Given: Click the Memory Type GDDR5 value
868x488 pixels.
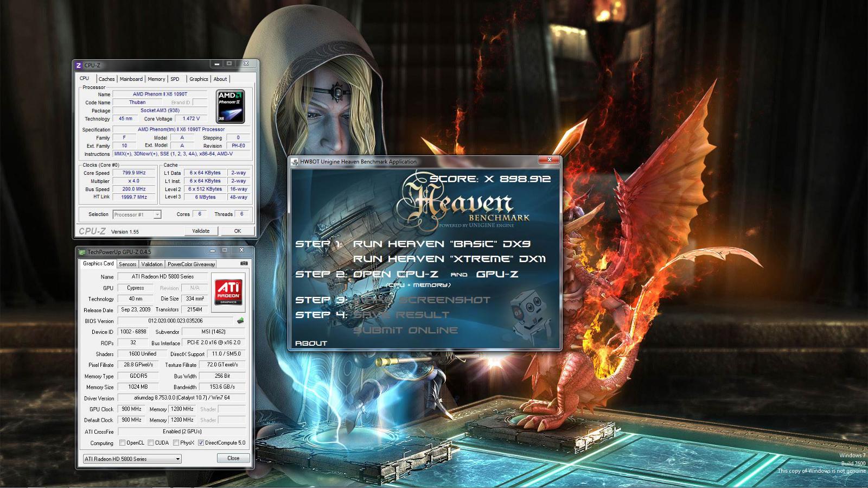Looking at the screenshot, I should (138, 376).
